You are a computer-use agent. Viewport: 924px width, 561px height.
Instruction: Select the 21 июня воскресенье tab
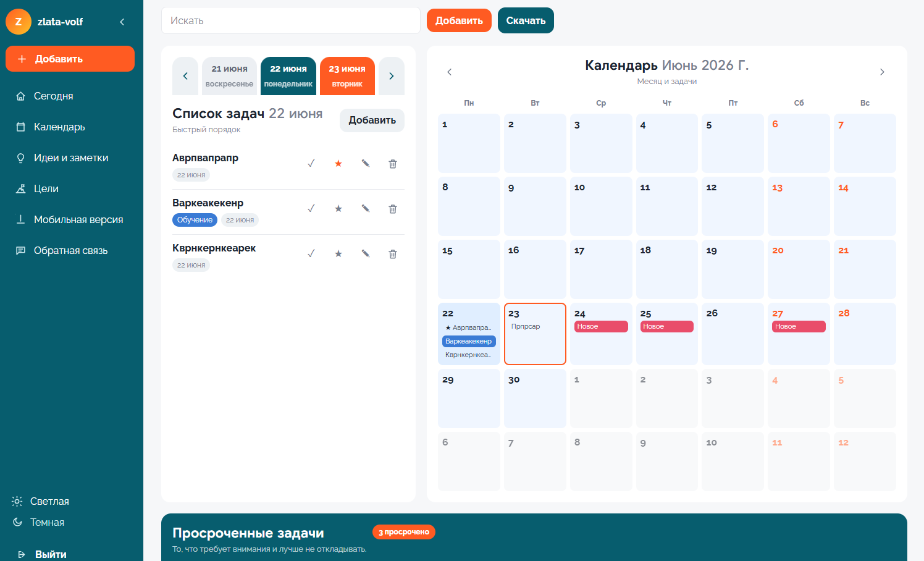coord(229,76)
